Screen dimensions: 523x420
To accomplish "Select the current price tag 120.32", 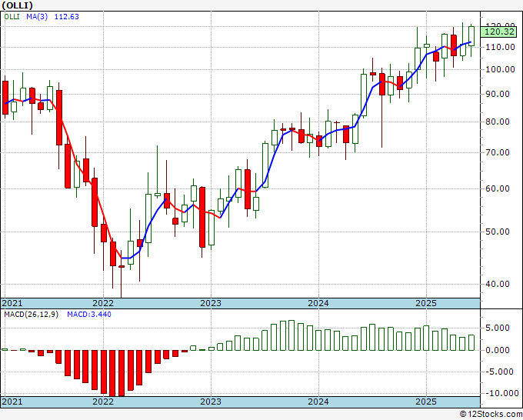I will click(499, 32).
